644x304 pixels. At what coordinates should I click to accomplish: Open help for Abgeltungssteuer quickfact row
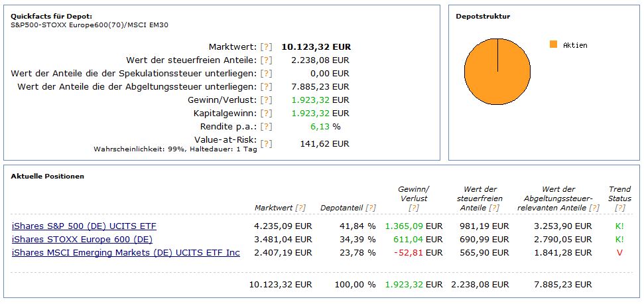(266, 86)
